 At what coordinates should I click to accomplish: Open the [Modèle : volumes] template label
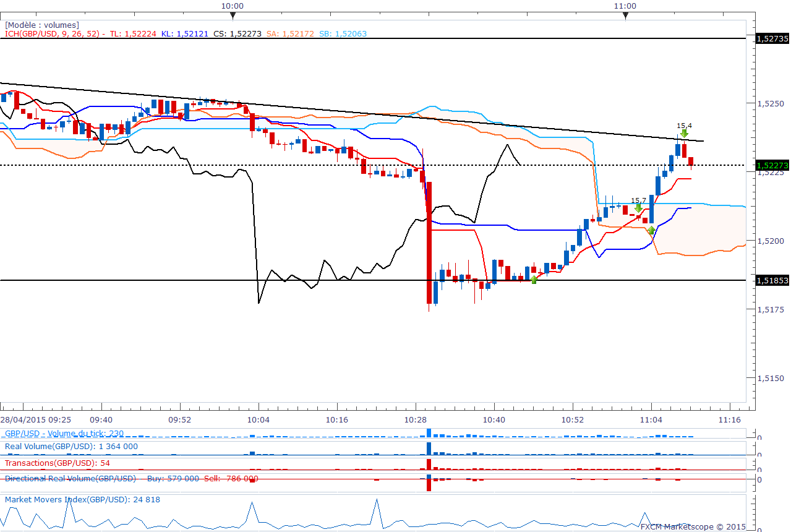(x=41, y=25)
